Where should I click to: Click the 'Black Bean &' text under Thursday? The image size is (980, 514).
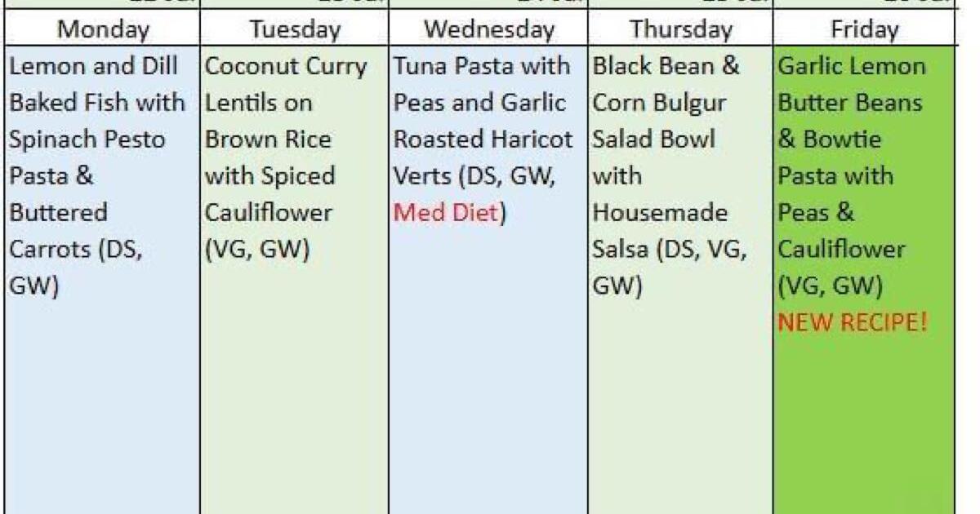666,67
